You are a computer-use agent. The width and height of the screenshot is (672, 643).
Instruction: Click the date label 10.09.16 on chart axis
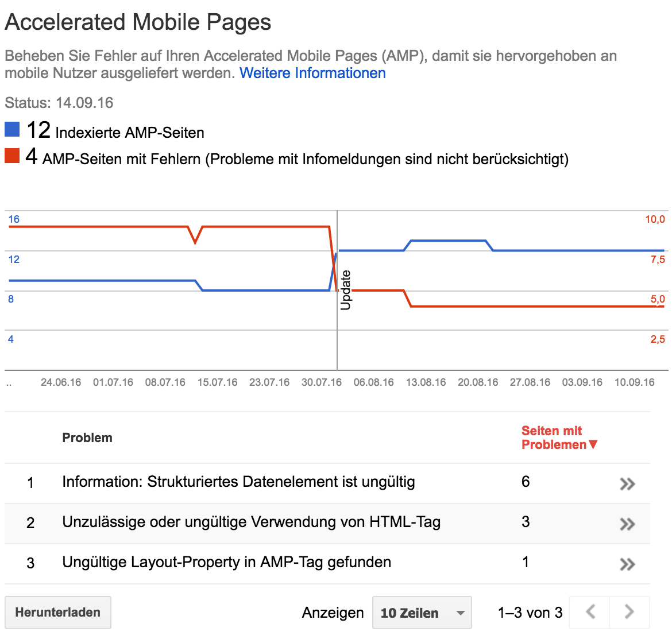[x=634, y=382]
